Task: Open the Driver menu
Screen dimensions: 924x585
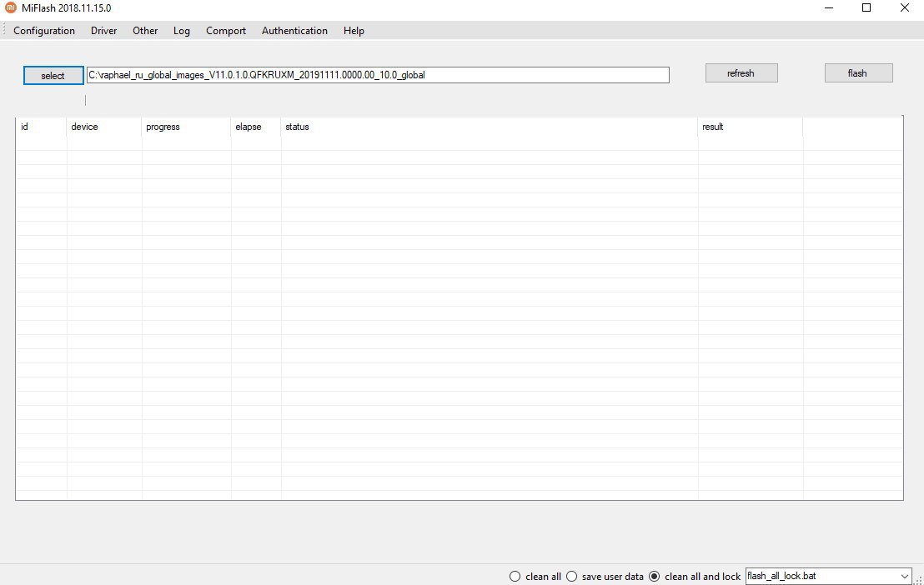Action: 103,31
